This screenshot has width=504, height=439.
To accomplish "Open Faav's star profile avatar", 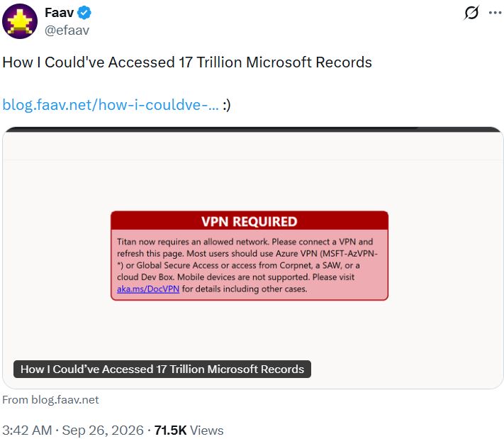I will click(x=20, y=21).
